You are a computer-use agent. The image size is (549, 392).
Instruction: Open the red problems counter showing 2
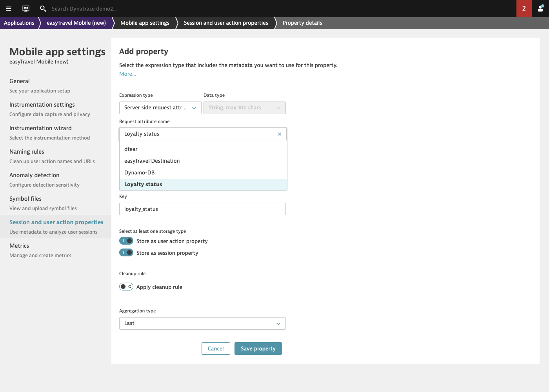[524, 9]
